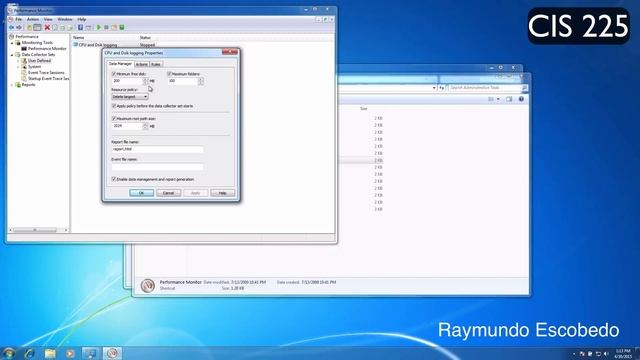640x360 pixels.
Task: Launch Internet Explorer from the taskbar
Action: click(29, 353)
